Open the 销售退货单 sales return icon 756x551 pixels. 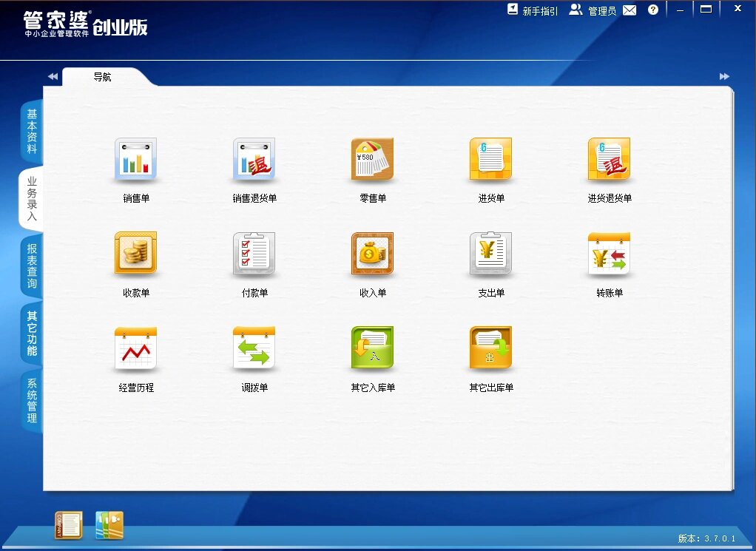point(254,160)
